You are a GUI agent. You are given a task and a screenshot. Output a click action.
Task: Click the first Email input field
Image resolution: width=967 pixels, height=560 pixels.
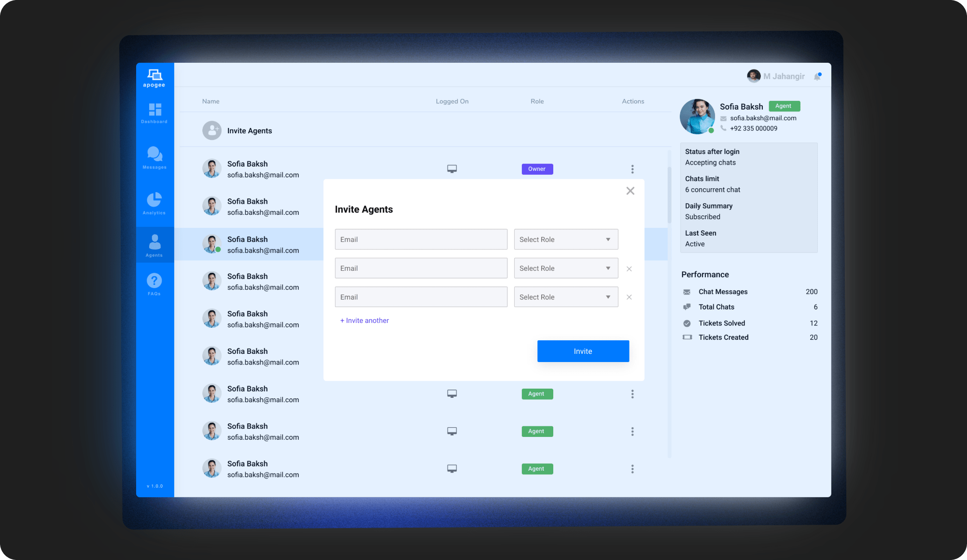click(x=421, y=239)
